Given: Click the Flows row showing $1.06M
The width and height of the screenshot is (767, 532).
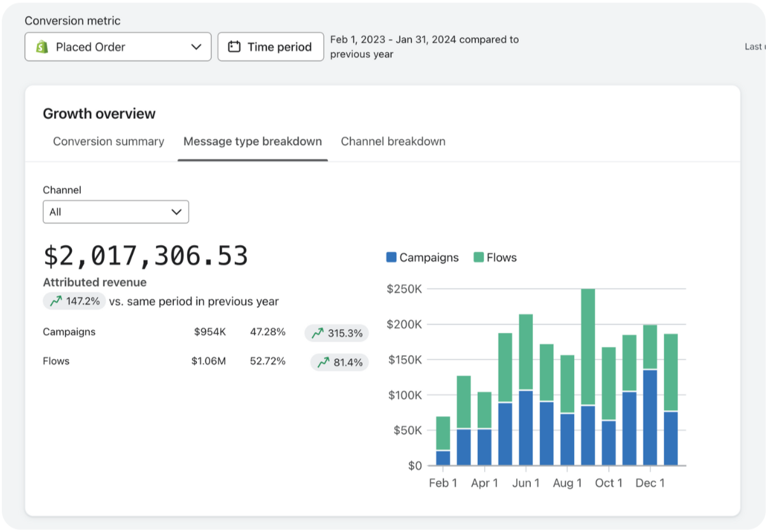Looking at the screenshot, I should click(x=56, y=361).
